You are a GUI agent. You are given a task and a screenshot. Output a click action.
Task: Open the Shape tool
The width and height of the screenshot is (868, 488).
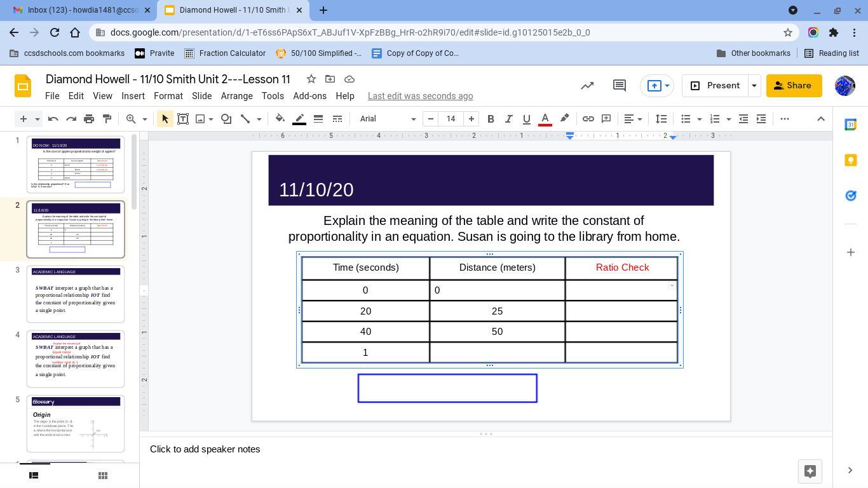(x=226, y=119)
